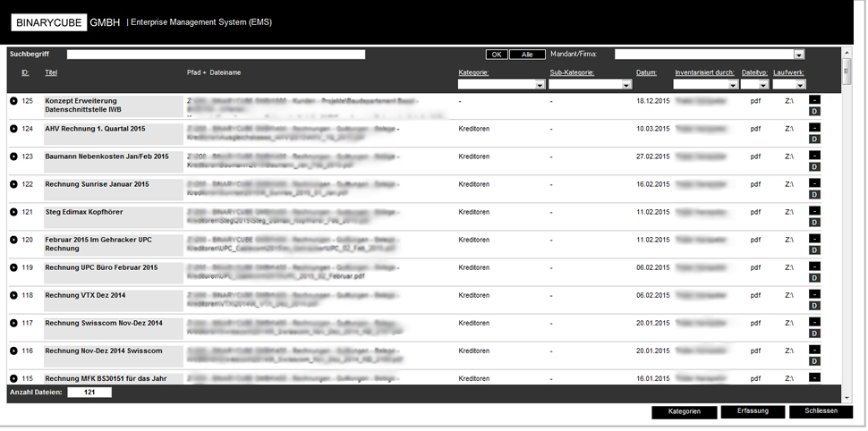This screenshot has width=868, height=431.
Task: Sort list by the Datum column header
Action: (646, 72)
